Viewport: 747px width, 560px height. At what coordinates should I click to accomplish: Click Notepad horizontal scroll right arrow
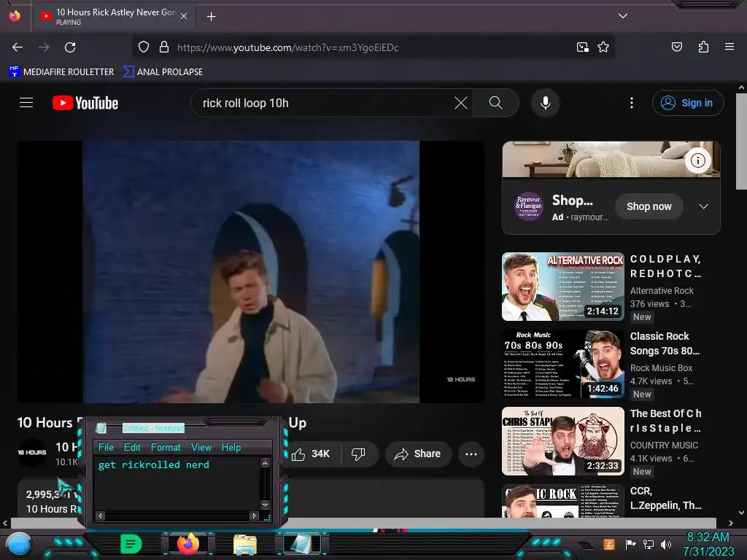coord(253,516)
